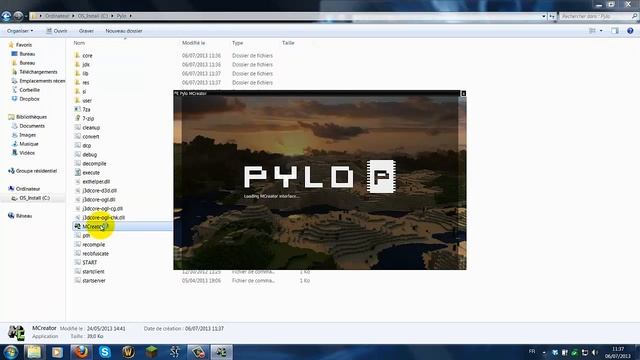This screenshot has width=640, height=360.
Task: Select OS_Install (C:) drive in sidebar
Action: click(34, 198)
